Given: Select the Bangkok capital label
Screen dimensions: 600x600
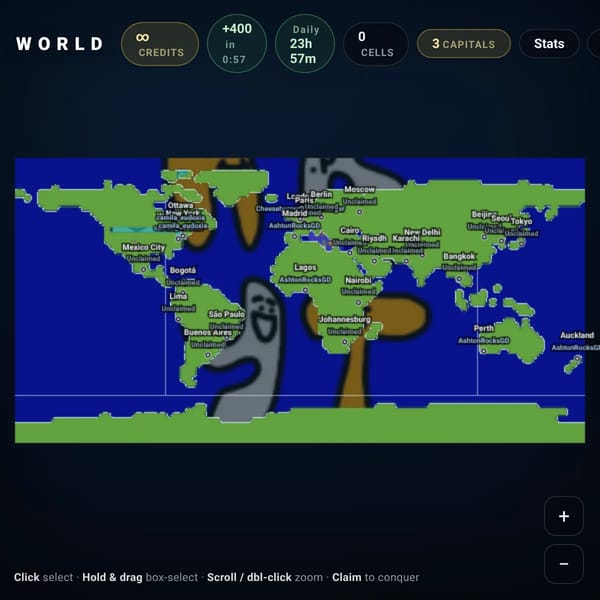Looking at the screenshot, I should pyautogui.click(x=459, y=256).
